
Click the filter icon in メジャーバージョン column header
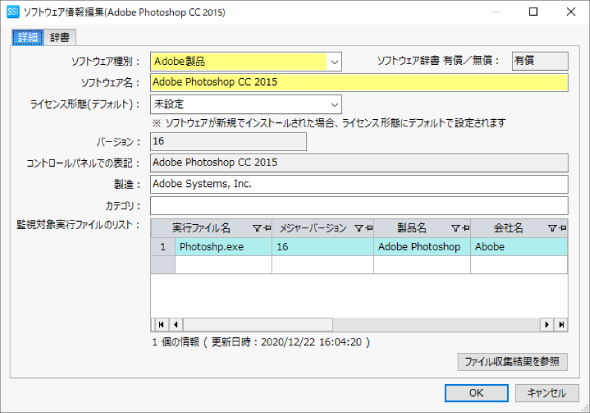point(359,228)
